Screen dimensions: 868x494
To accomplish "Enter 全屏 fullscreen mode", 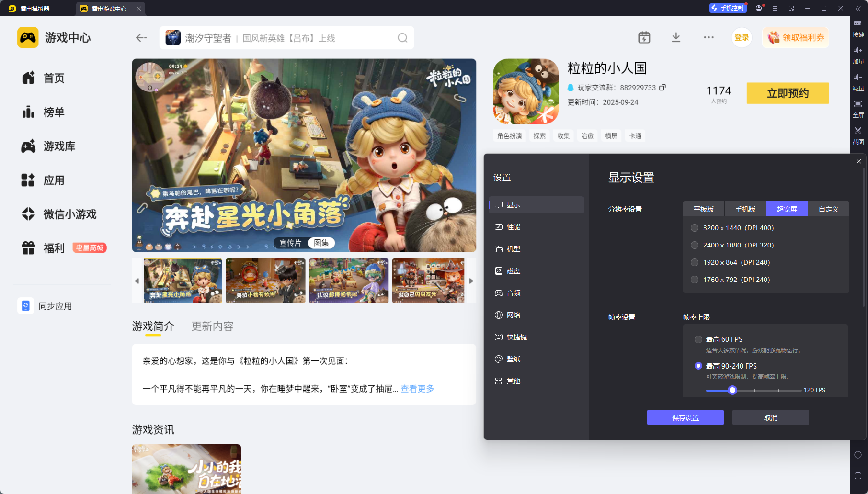I will tap(858, 109).
